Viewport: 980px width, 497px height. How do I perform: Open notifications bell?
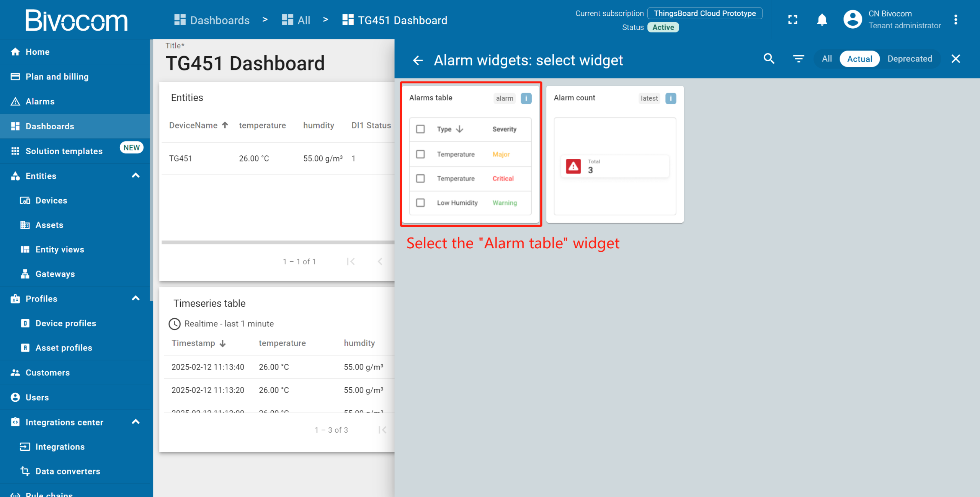point(822,20)
